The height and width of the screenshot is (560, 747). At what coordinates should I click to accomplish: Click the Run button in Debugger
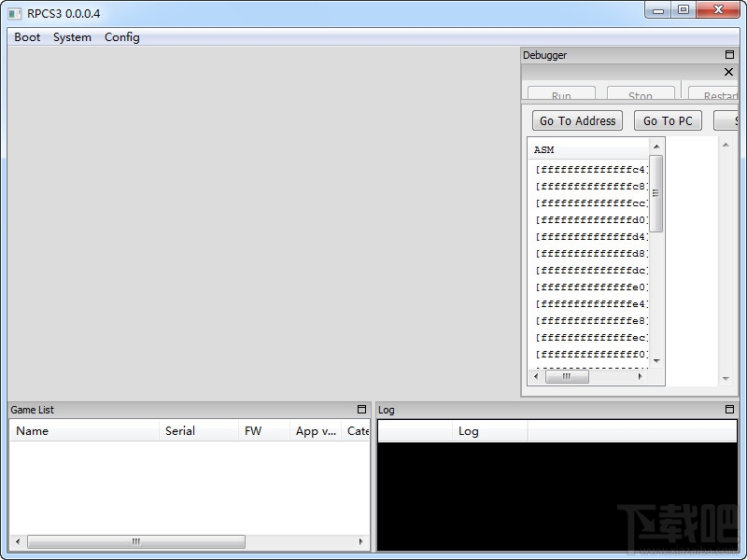[x=561, y=92]
